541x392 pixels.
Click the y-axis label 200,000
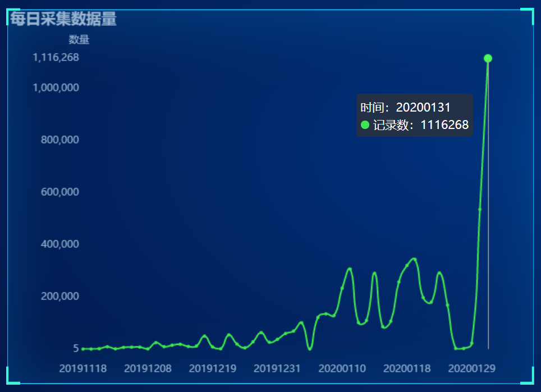point(60,296)
